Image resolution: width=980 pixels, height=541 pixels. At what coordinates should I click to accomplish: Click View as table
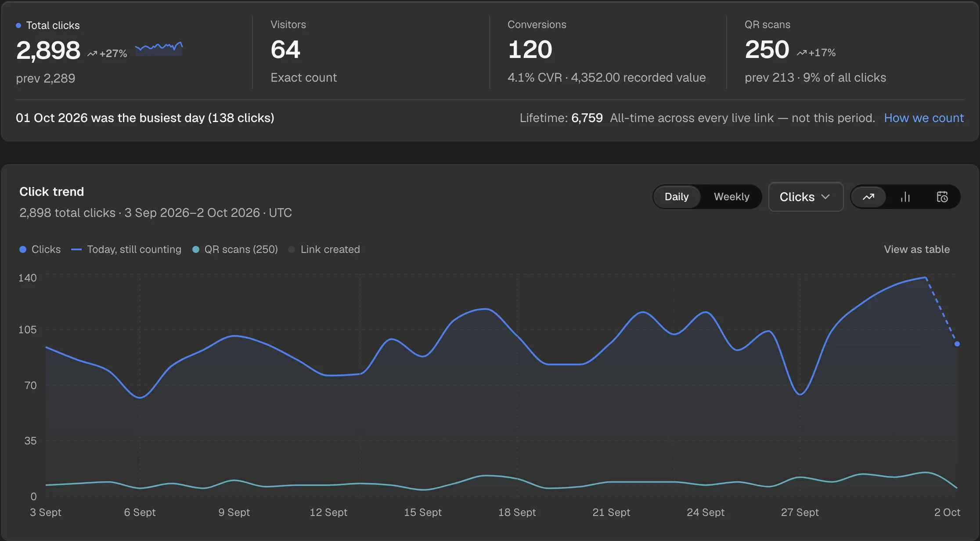click(917, 249)
